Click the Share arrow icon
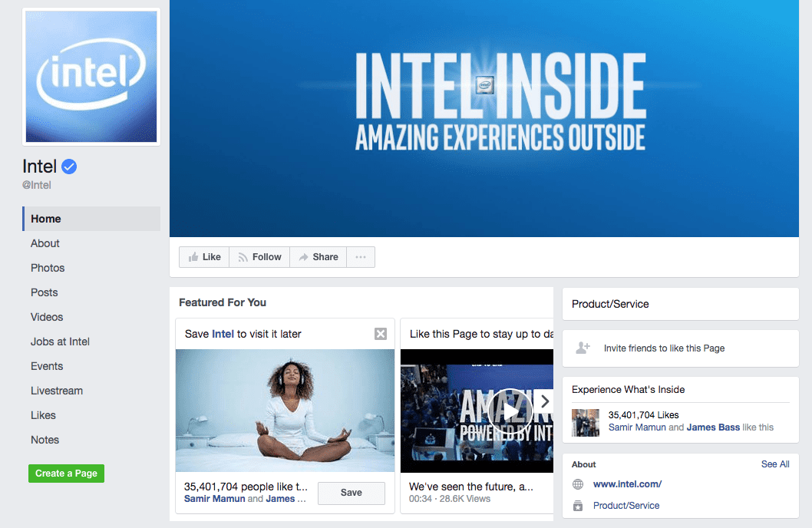 [304, 256]
